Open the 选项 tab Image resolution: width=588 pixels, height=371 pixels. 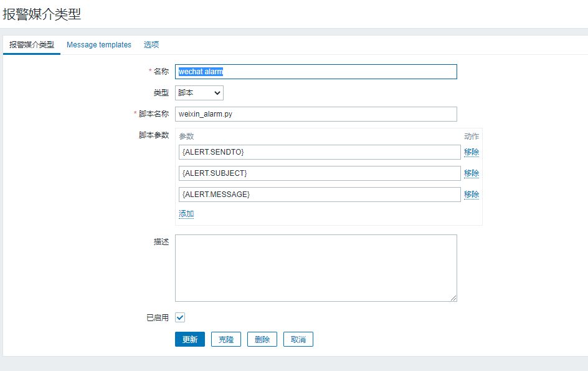point(151,45)
